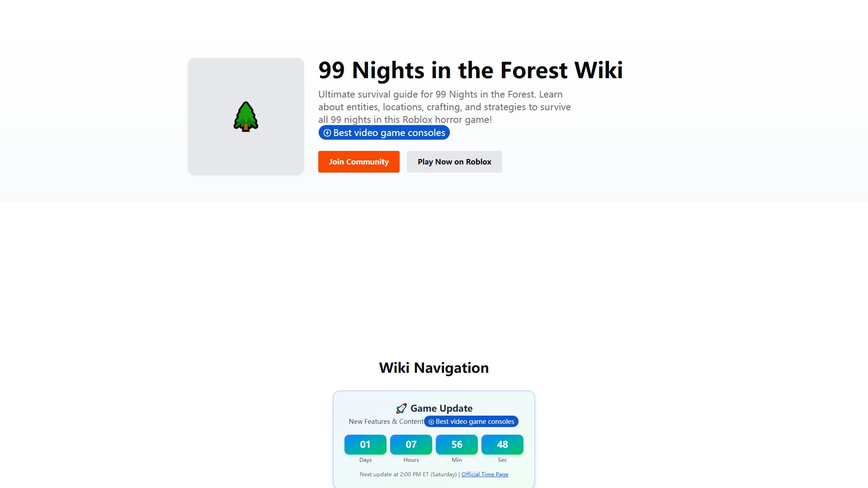This screenshot has height=488, width=868.
Task: Click the Hours countdown tile showing 07
Action: point(411,445)
